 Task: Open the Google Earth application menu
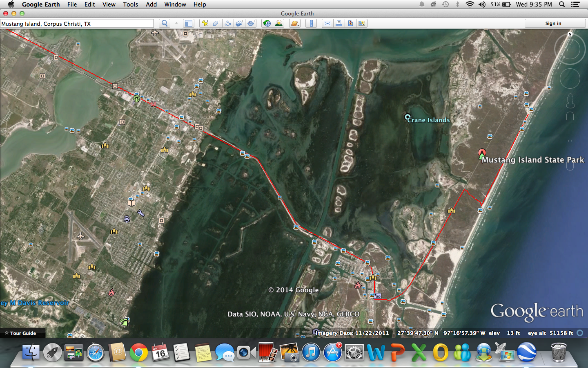click(41, 4)
